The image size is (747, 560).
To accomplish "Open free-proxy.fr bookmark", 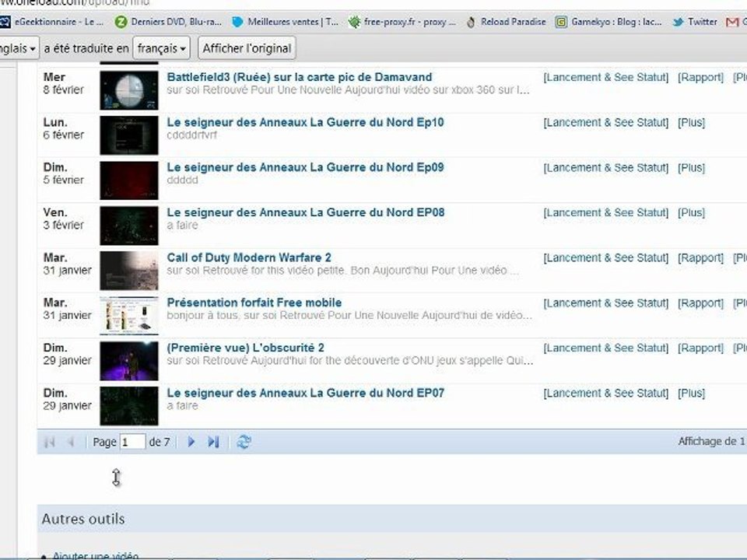I will coord(402,22).
